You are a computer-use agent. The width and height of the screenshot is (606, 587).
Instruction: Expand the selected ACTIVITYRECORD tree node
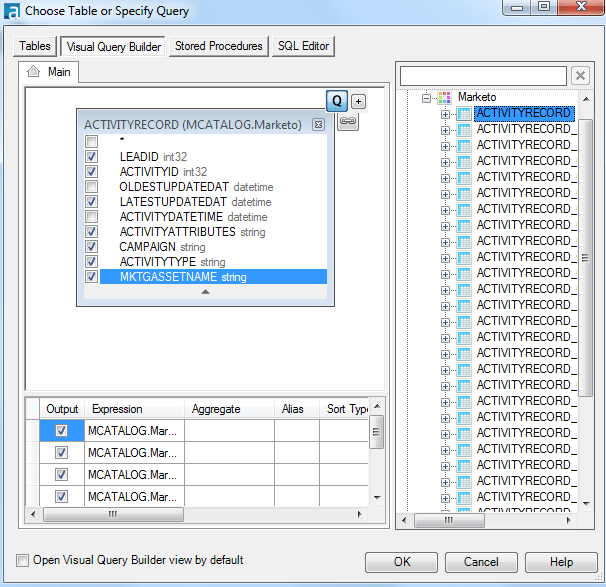tap(445, 114)
